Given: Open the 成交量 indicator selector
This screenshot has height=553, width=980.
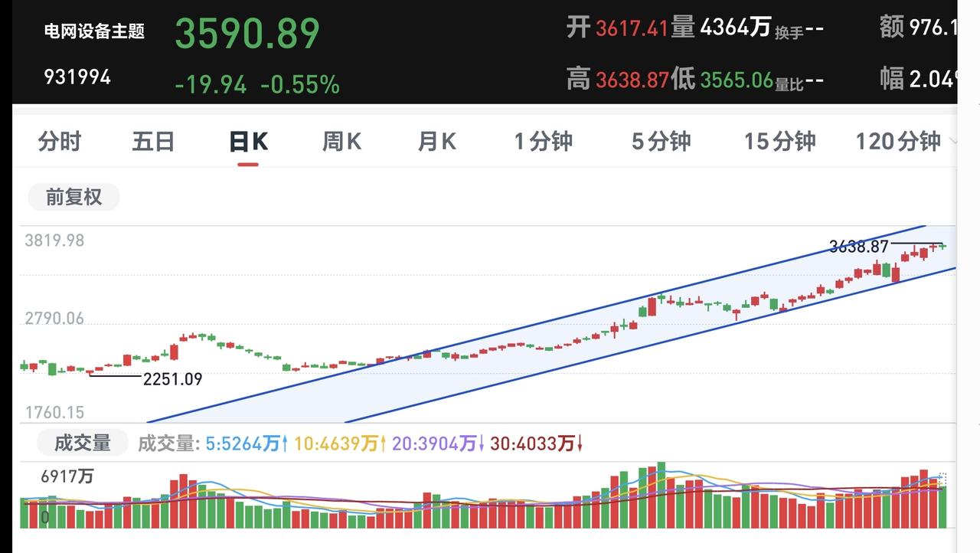Looking at the screenshot, I should point(83,443).
